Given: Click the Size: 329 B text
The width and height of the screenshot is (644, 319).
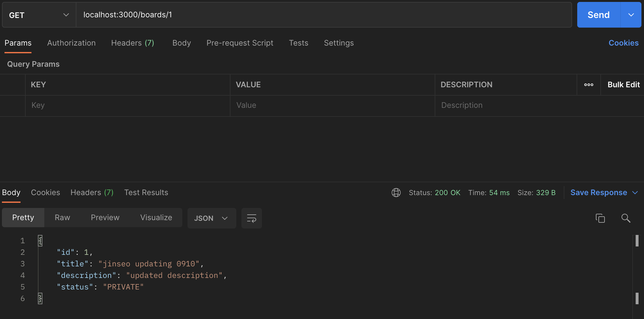Looking at the screenshot, I should click(x=536, y=193).
